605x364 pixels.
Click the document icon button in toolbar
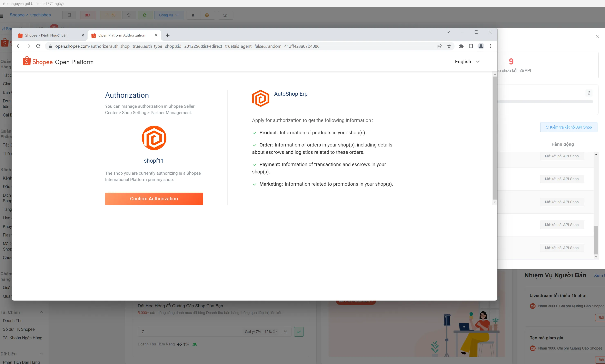click(x=69, y=15)
